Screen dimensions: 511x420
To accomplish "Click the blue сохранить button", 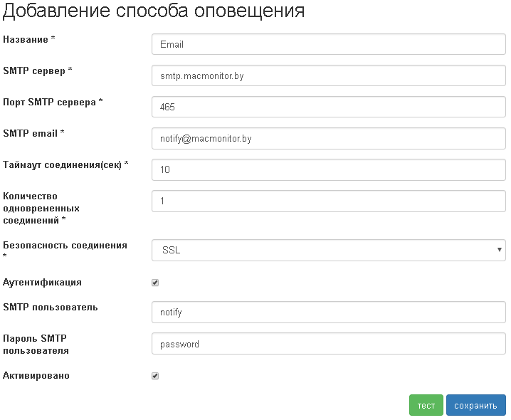I will (x=475, y=405).
